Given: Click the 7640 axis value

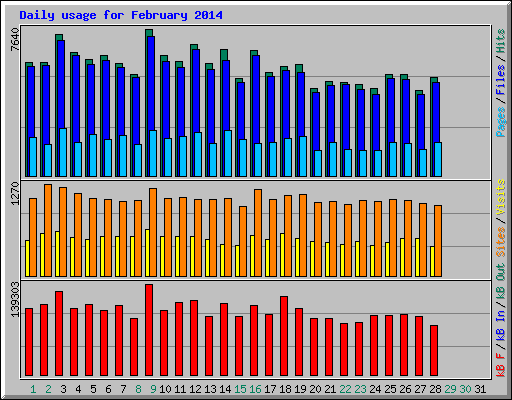Looking at the screenshot, I should point(15,40).
